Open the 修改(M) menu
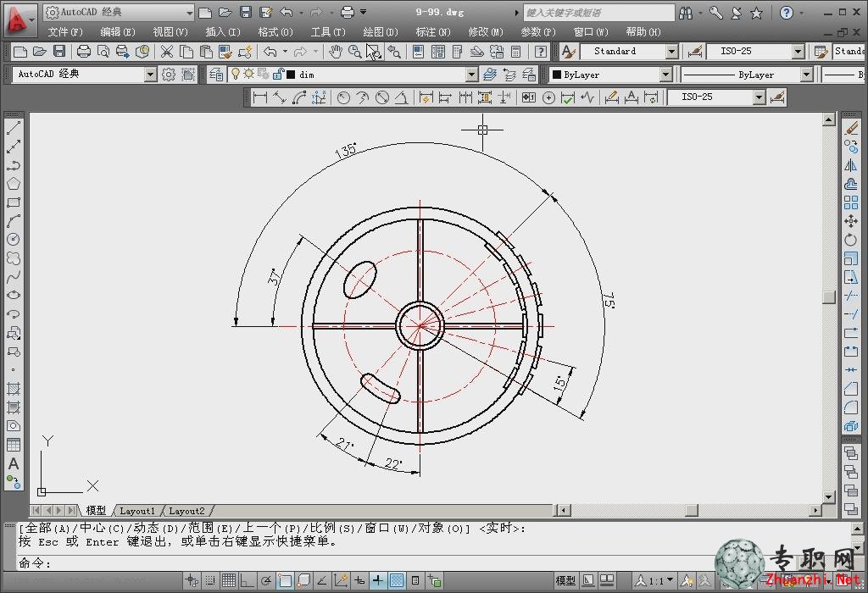Viewport: 868px width, 593px height. [x=486, y=32]
